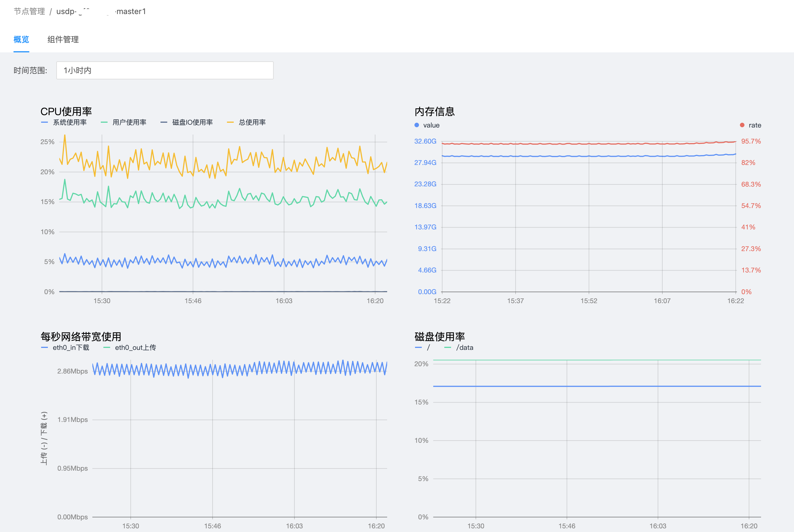Screen dimensions: 794x532
Task: Toggle eth0_out上传 series in network legend
Action: [x=130, y=348]
